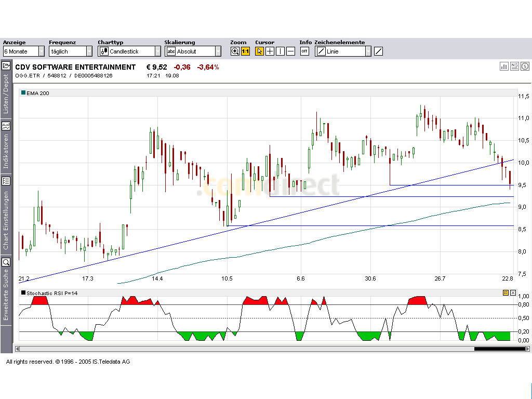
Task: Click the scrollbar left arrow
Action: (17, 349)
